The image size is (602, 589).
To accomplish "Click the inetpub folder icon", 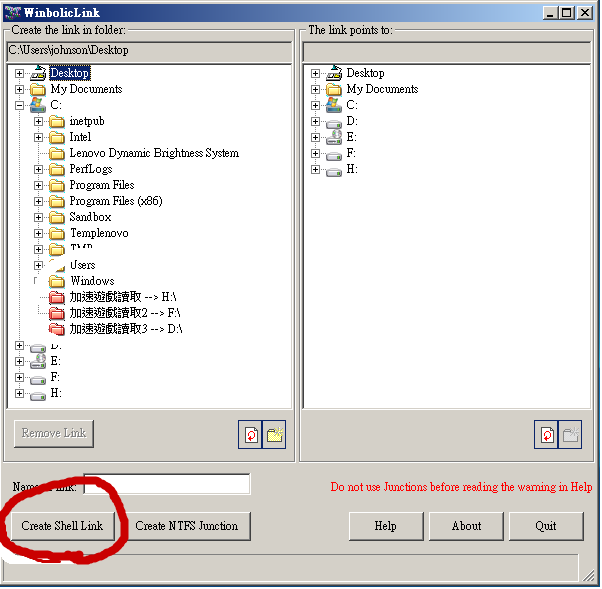I will pyautogui.click(x=57, y=122).
